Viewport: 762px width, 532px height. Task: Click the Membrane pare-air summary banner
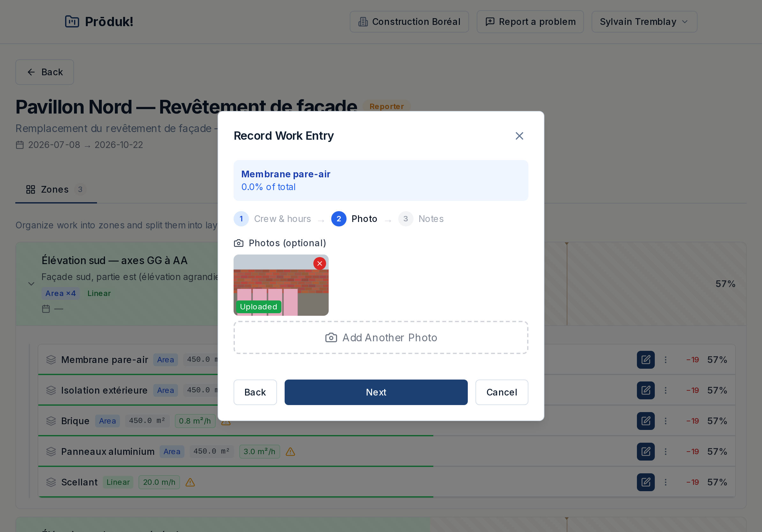(381, 181)
